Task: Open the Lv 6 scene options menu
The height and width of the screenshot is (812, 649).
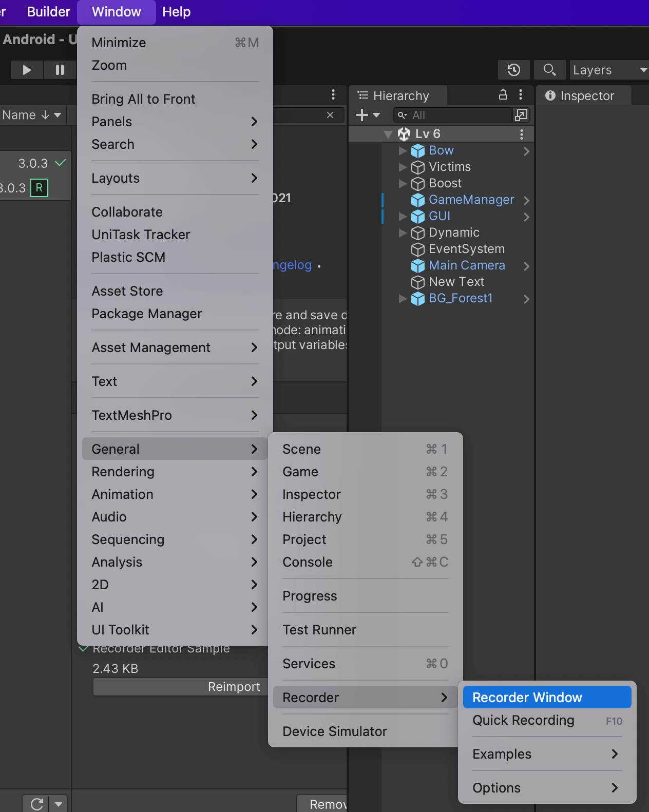Action: coord(522,134)
